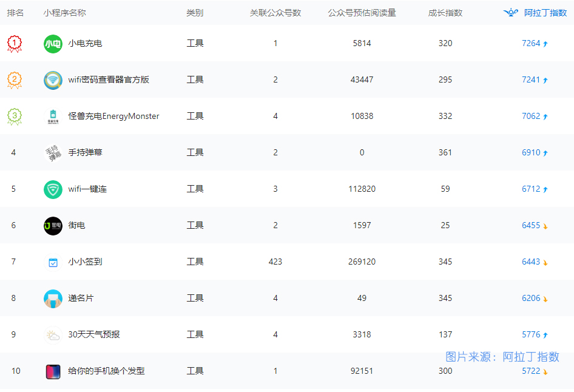Click the reading count 269120

pos(362,262)
